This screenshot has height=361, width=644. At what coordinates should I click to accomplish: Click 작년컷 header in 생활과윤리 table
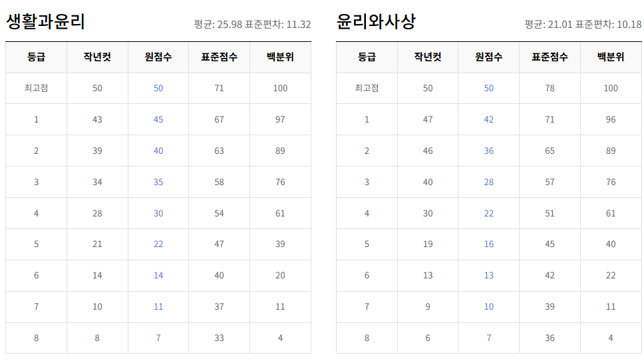coord(97,57)
